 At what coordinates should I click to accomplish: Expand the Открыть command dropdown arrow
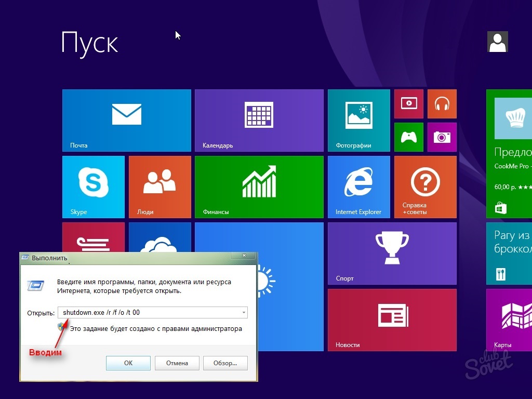(x=244, y=313)
